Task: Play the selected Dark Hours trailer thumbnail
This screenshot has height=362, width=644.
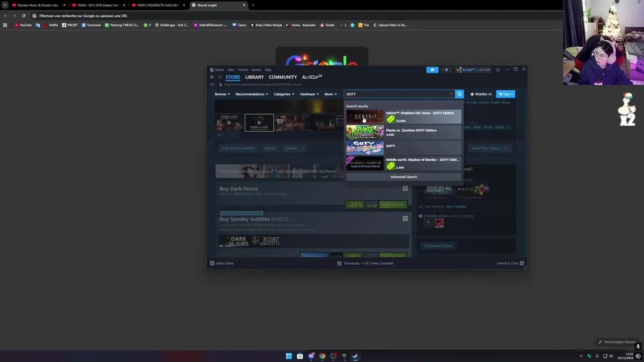Action: 259,123
